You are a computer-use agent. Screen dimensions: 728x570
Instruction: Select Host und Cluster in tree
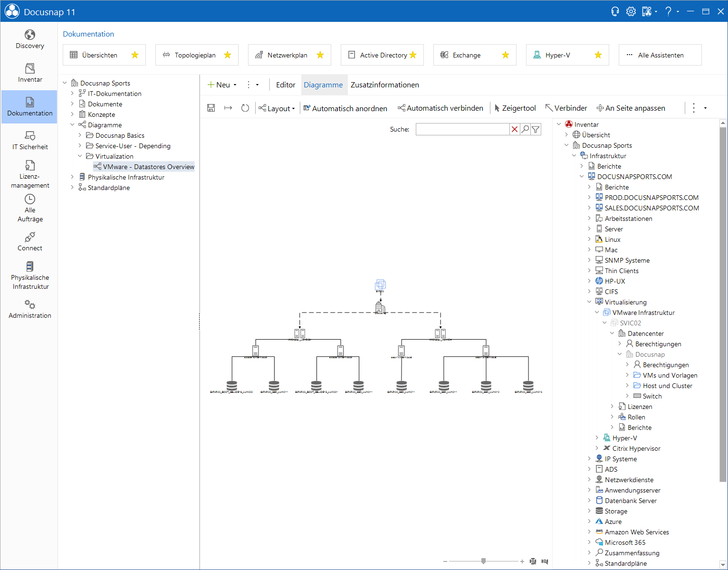663,386
